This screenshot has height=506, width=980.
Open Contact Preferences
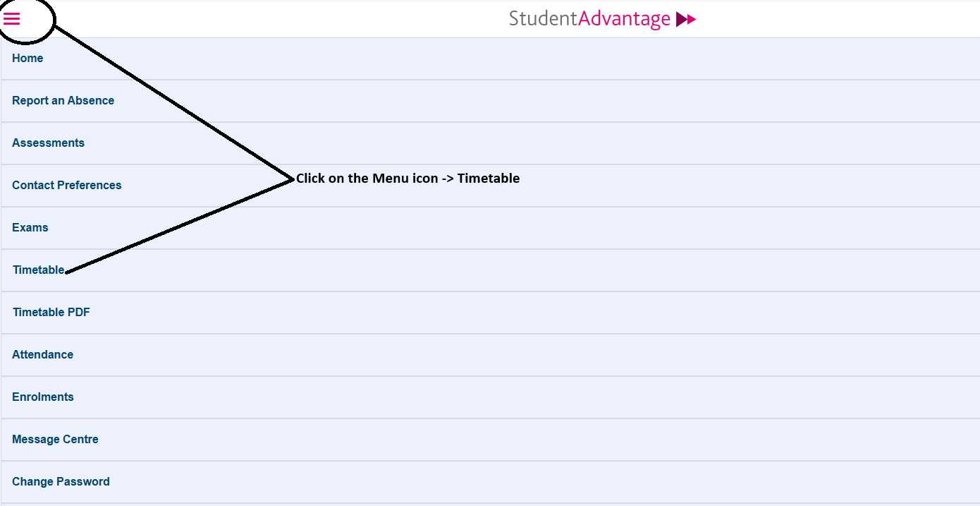coord(490,186)
